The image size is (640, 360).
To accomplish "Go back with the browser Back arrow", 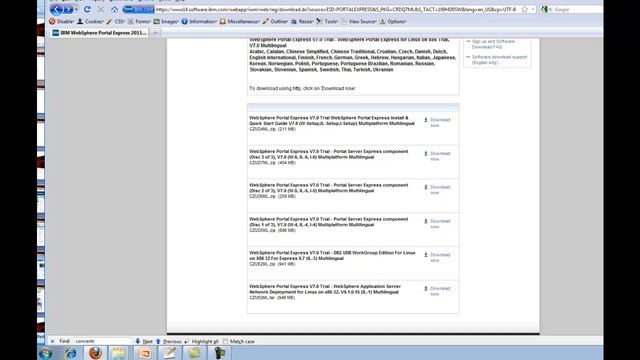I will [x=56, y=9].
